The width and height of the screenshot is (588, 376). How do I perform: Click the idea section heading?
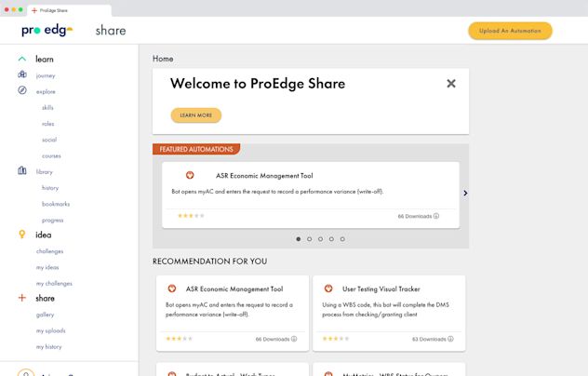pos(44,235)
